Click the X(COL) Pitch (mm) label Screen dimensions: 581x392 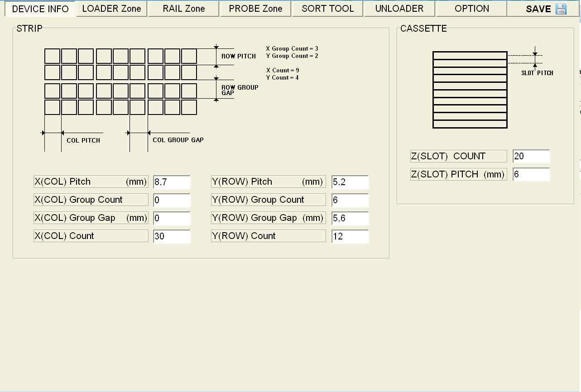pos(91,182)
